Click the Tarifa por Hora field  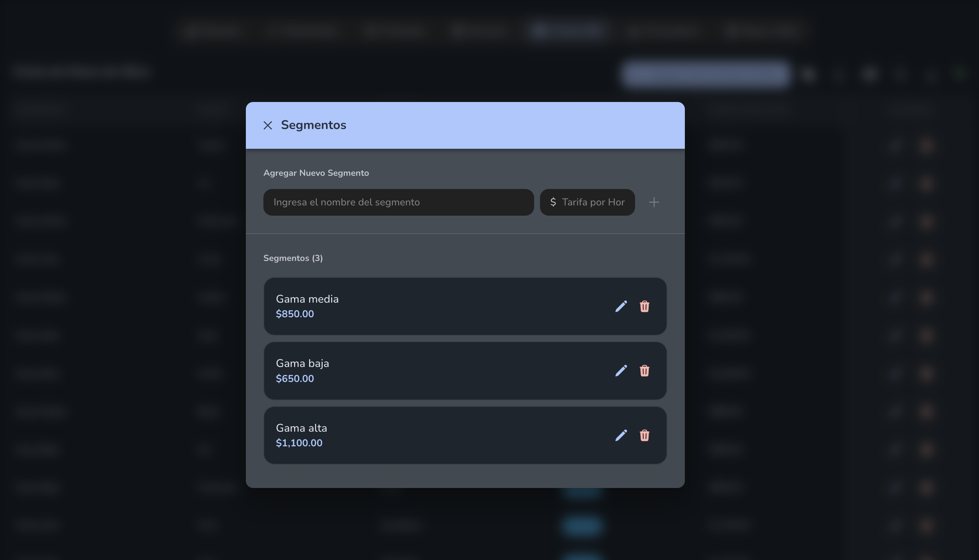coord(587,202)
